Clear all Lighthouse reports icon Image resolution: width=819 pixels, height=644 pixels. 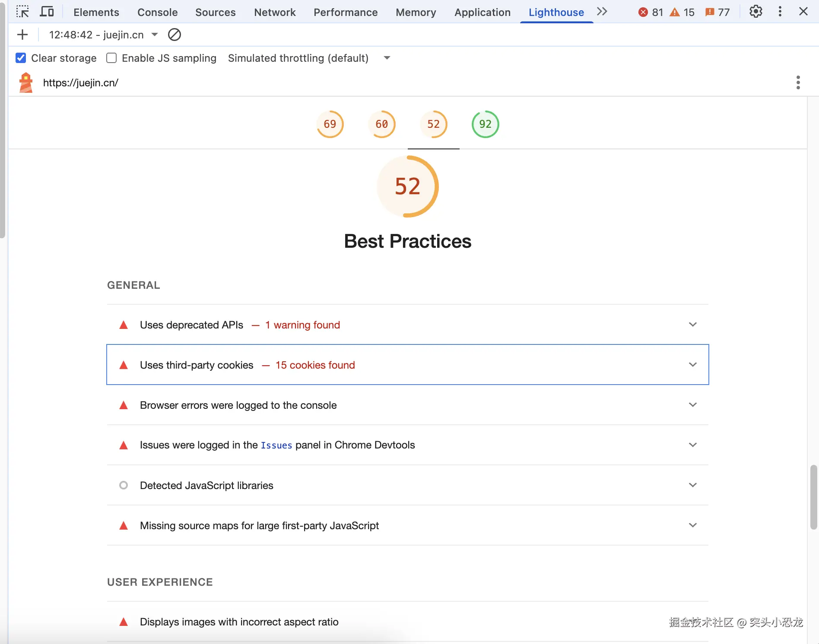click(x=174, y=35)
